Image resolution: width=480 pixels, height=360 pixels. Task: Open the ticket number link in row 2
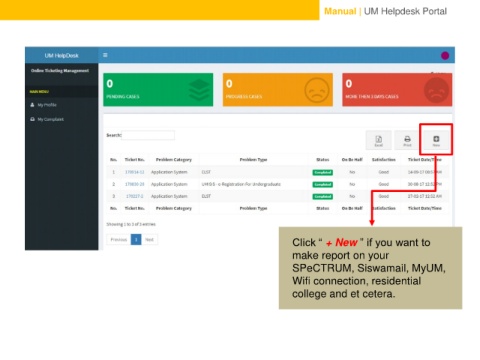(134, 184)
